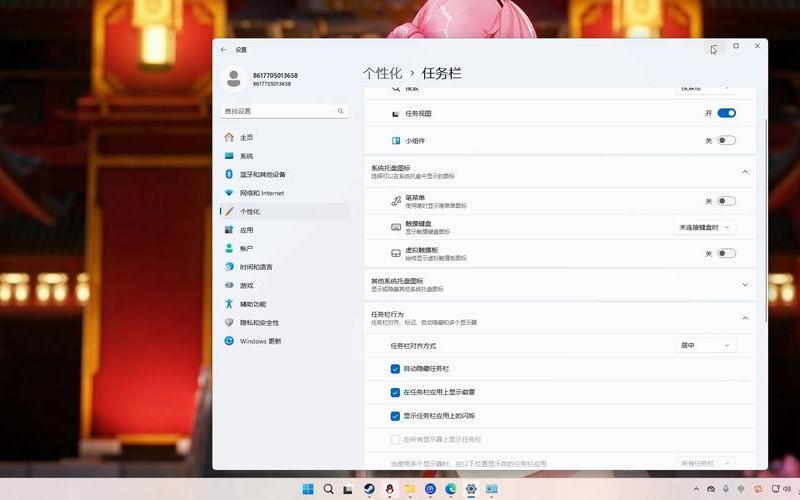Show hidden tray icons with the up chevron

(696, 489)
